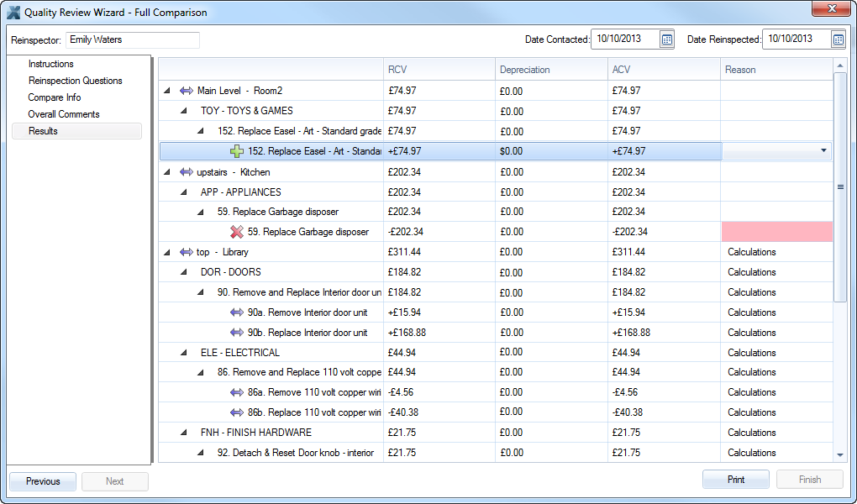
Task: Click the arrows icon next to upstairs Kitchen
Action: 187,172
